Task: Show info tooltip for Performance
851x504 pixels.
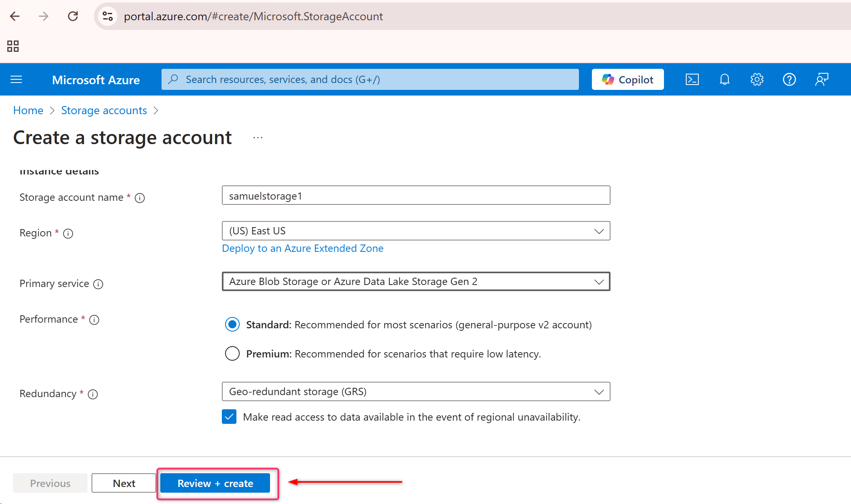Action: pyautogui.click(x=94, y=320)
